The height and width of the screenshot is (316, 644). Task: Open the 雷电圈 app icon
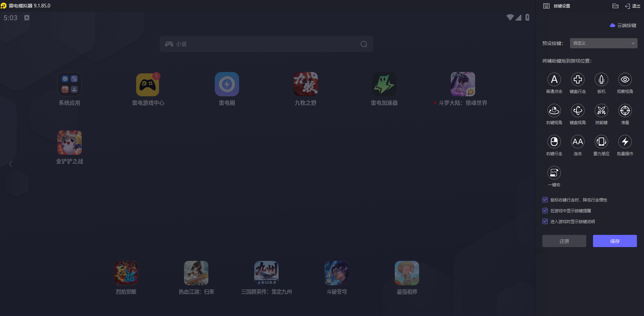(x=227, y=84)
